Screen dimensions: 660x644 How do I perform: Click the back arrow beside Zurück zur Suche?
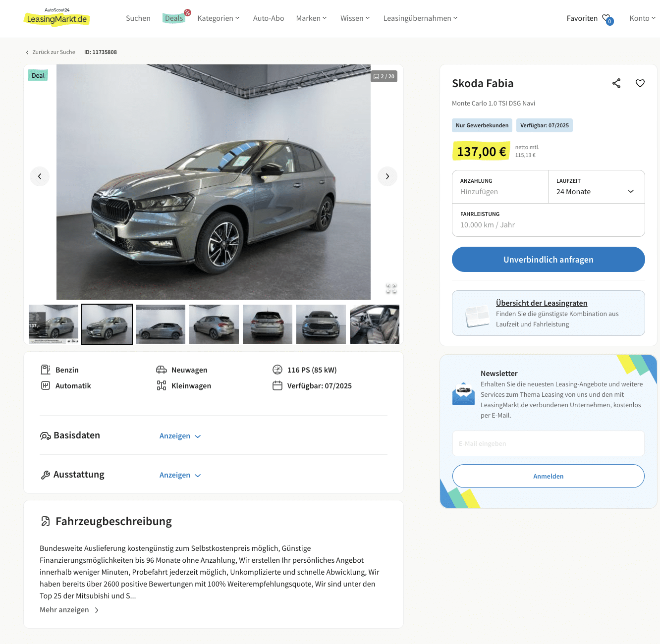[x=27, y=53]
